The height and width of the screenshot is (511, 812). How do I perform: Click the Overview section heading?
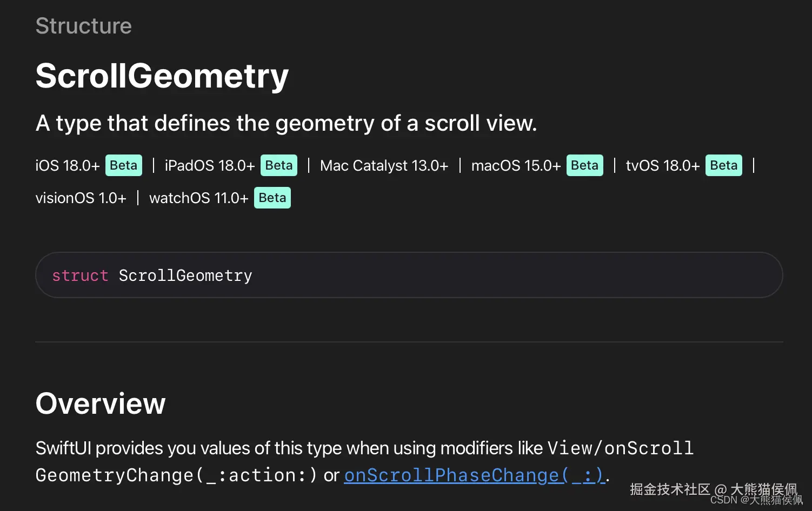coord(101,404)
